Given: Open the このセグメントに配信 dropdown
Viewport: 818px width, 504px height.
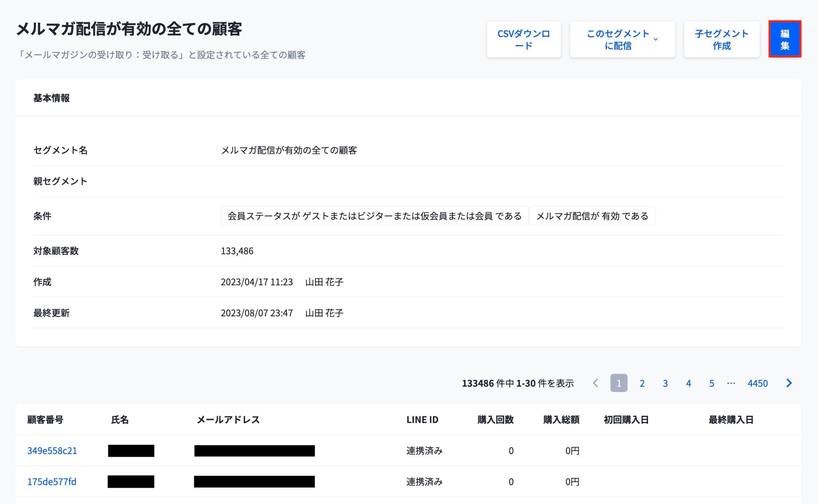Looking at the screenshot, I should 621,39.
